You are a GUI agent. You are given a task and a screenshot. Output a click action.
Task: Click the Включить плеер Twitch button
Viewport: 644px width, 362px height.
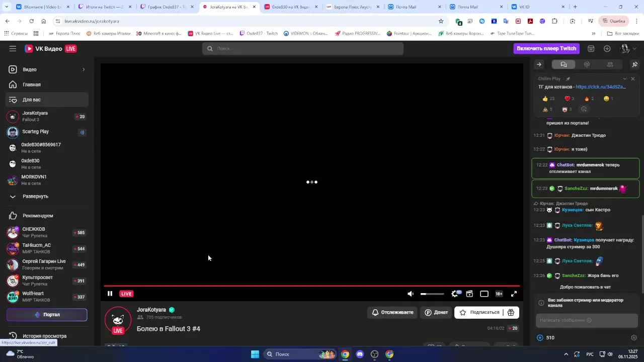tap(546, 48)
